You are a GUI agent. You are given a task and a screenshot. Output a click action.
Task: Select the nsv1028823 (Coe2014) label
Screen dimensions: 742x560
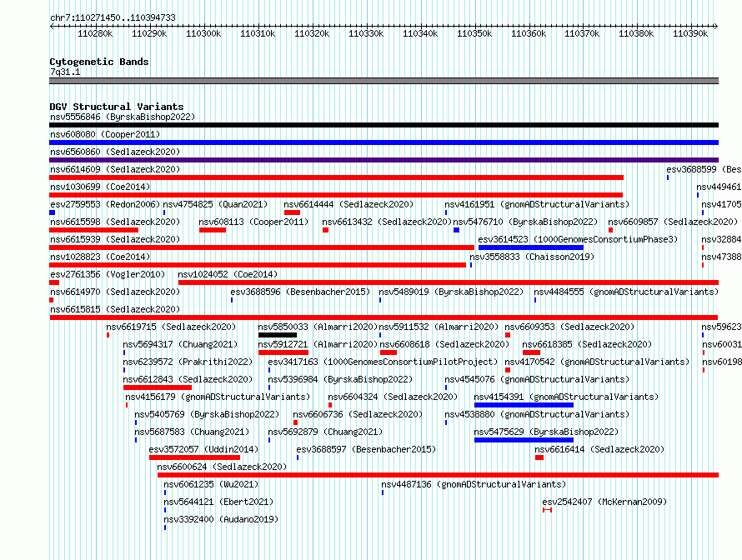(100, 257)
